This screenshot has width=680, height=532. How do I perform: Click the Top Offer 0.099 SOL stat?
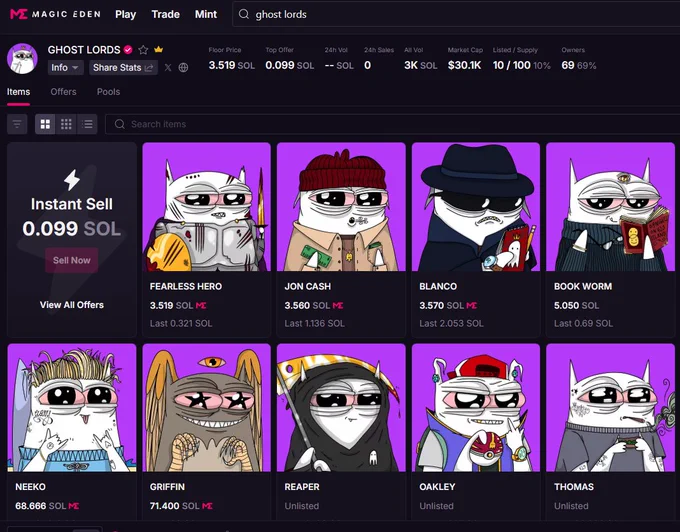290,59
